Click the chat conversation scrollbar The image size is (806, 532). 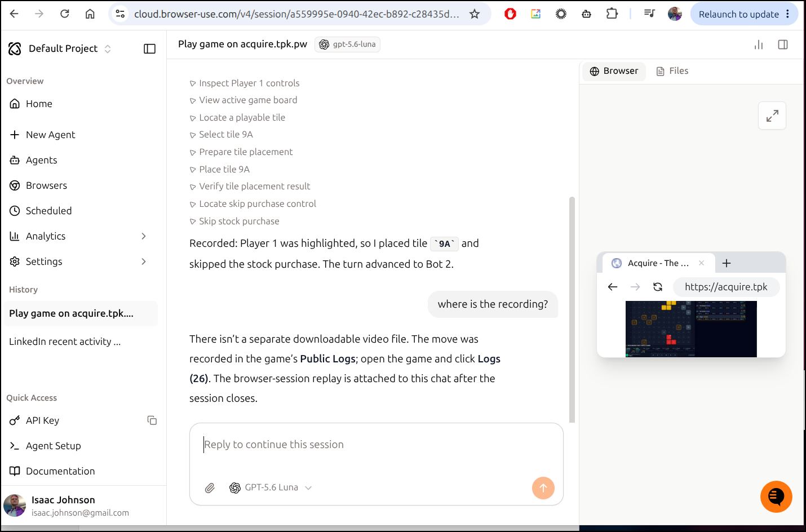[x=572, y=309]
